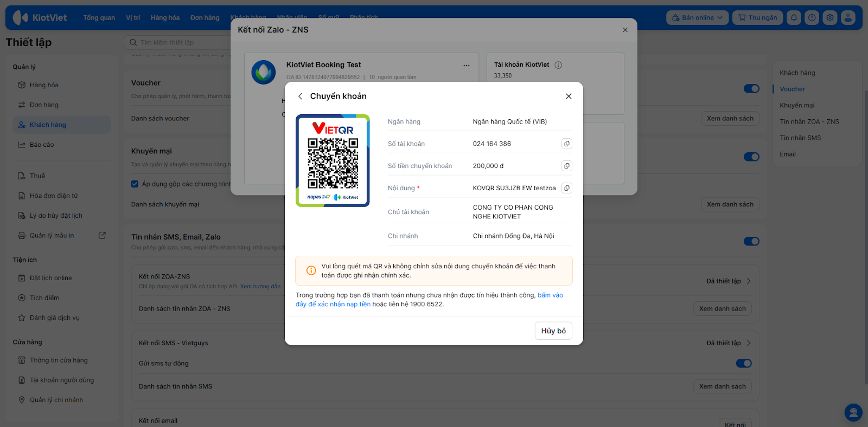
Task: Select Báo cáo in settings sidebar
Action: 62,145
